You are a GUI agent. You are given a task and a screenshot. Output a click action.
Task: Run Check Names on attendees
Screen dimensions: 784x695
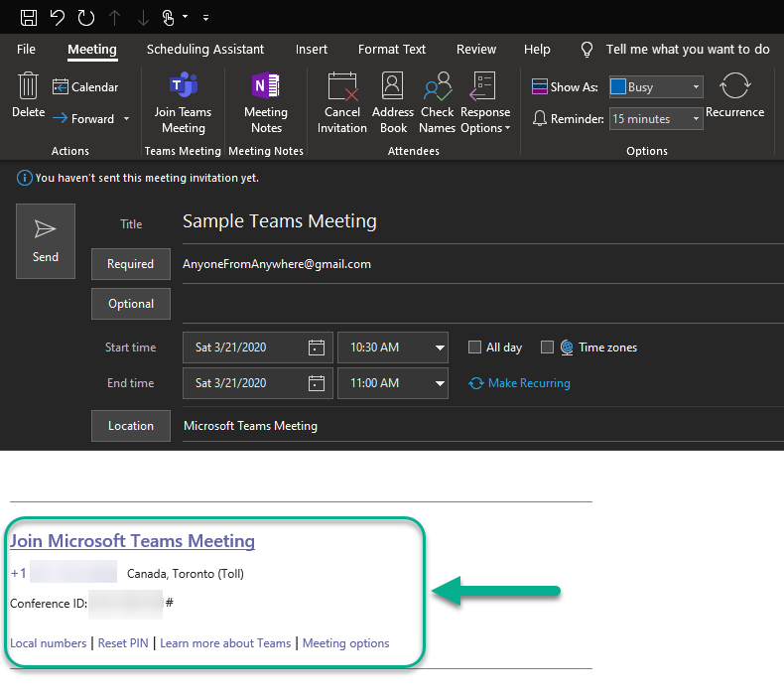[x=437, y=103]
